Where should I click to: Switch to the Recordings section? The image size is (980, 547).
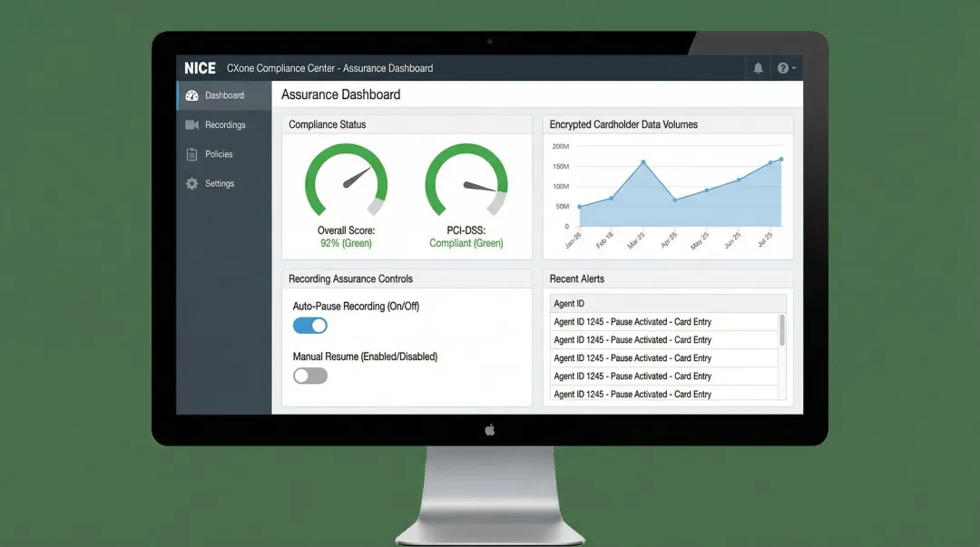pos(220,124)
